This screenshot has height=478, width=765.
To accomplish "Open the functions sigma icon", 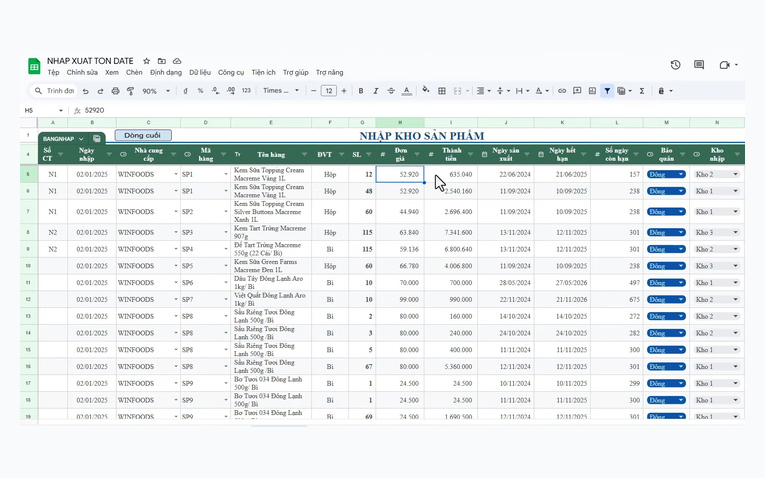I will click(x=642, y=91).
